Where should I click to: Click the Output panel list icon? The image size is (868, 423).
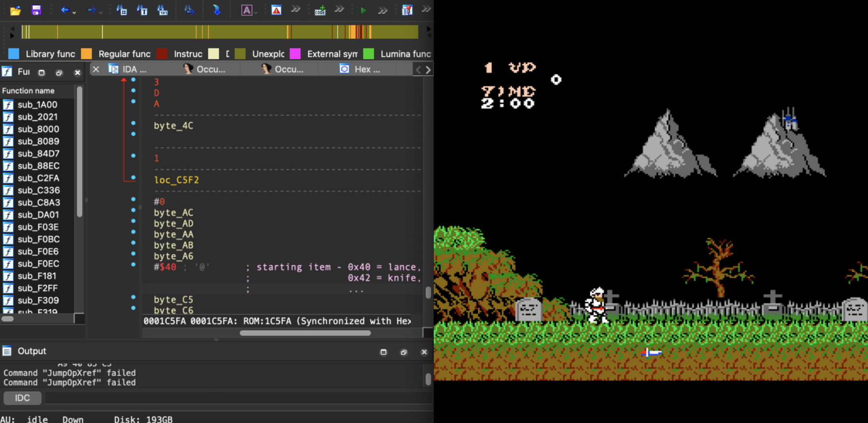point(7,351)
